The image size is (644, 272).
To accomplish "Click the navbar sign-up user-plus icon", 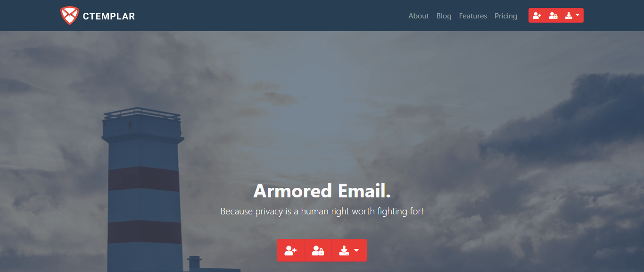I will tap(537, 16).
